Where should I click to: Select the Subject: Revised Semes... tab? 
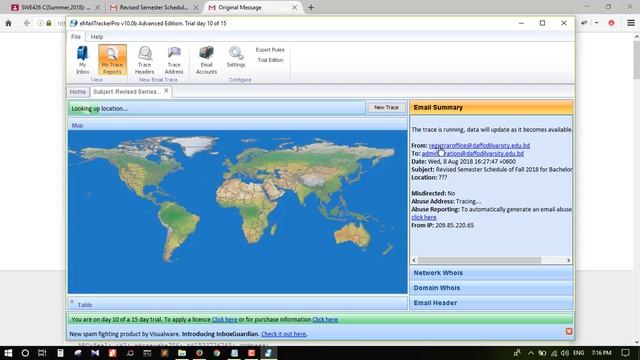point(127,92)
